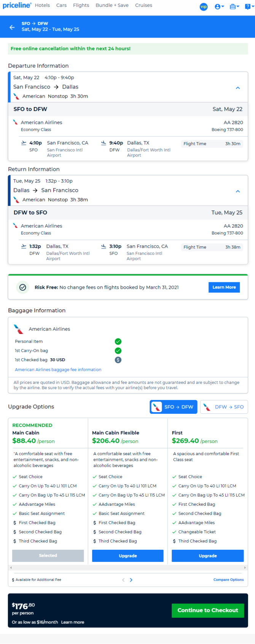Click Continue to Checkout button
The image size is (255, 644).
pyautogui.click(x=208, y=610)
